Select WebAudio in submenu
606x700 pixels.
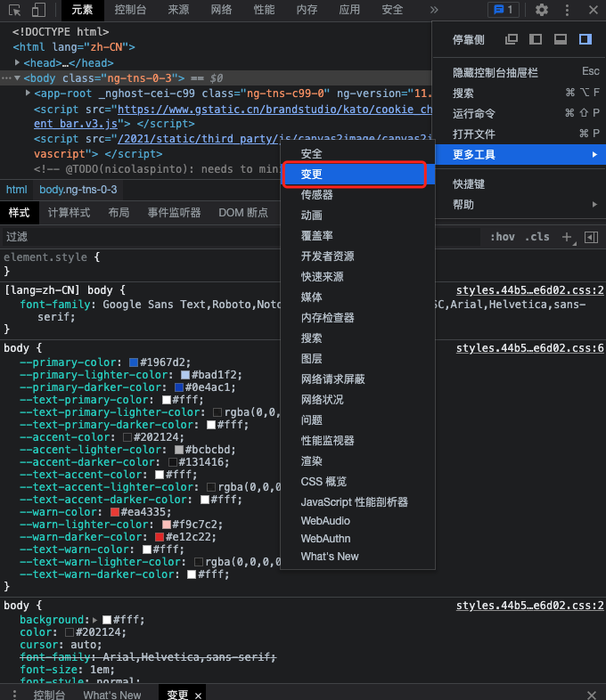click(x=357, y=520)
